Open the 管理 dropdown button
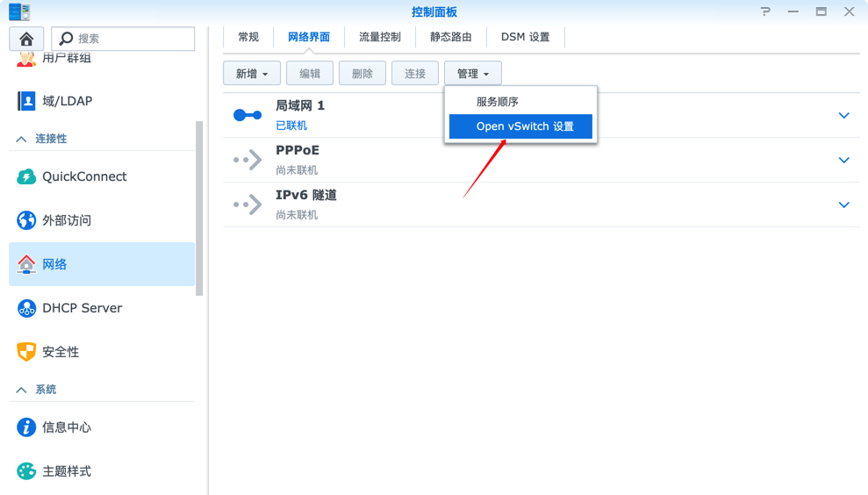Screen dimensions: 868x495 473,73
